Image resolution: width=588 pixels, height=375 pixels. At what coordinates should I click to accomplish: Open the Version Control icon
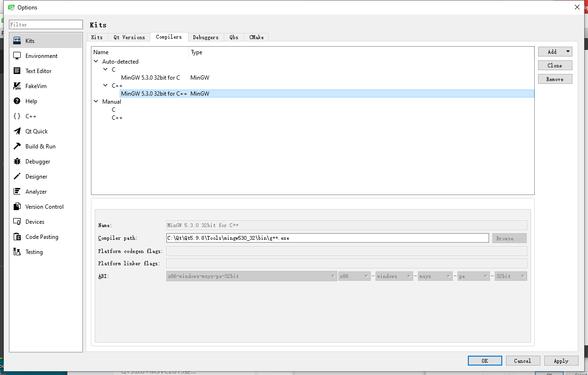tap(17, 207)
